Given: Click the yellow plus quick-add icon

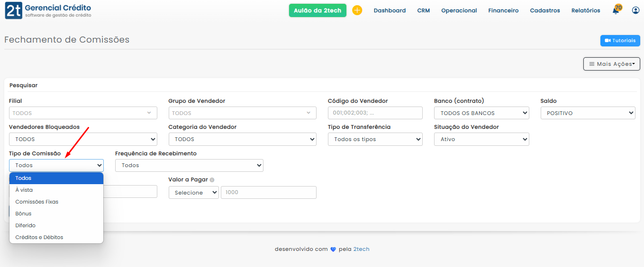Looking at the screenshot, I should pyautogui.click(x=357, y=10).
